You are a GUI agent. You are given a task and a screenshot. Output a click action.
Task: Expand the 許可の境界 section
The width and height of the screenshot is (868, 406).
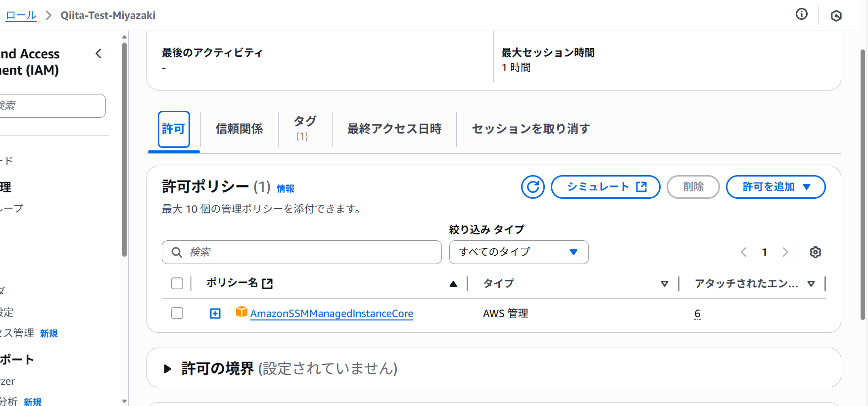click(167, 369)
